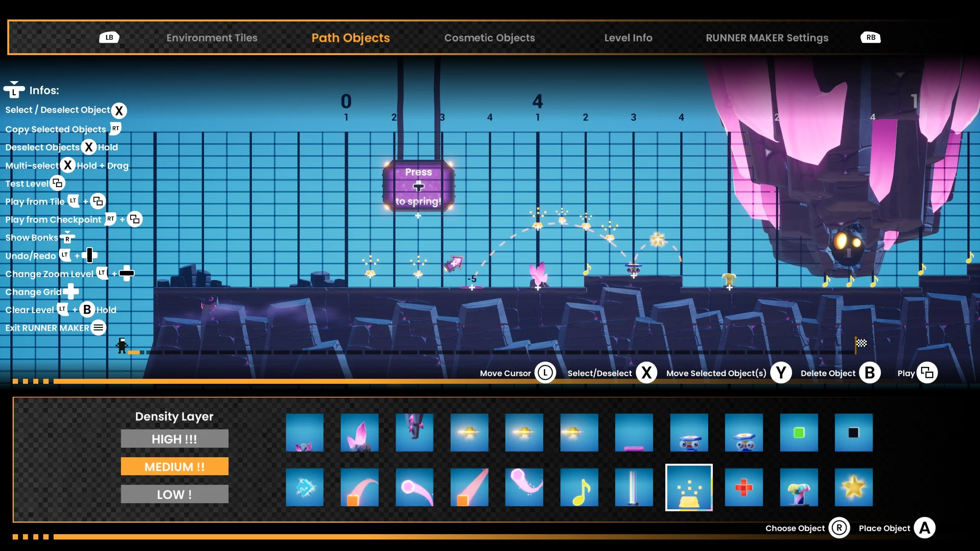Viewport: 980px width, 551px height.
Task: Pick the pink flat bounce pad object
Action: point(634,432)
